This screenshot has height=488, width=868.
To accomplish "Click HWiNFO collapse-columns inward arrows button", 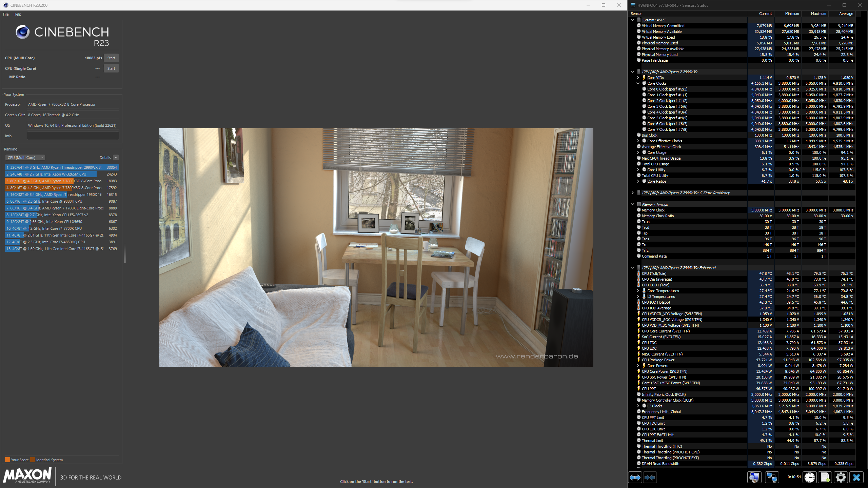I will 650,477.
